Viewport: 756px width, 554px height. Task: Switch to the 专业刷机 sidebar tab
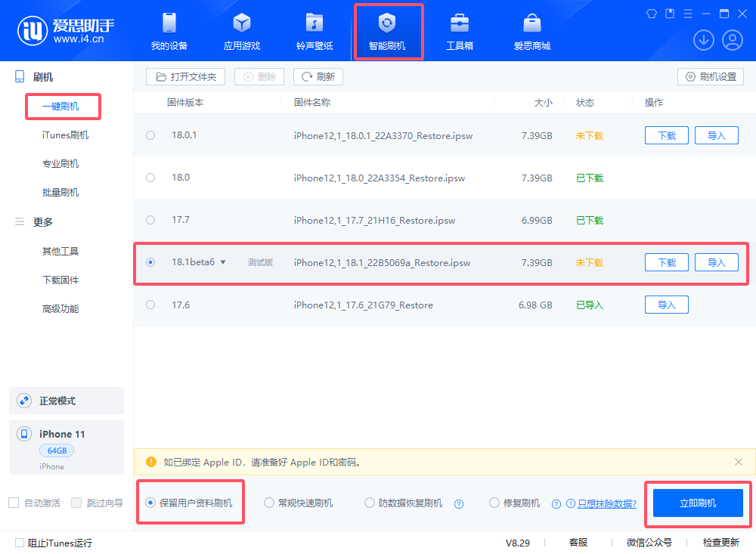tap(63, 163)
